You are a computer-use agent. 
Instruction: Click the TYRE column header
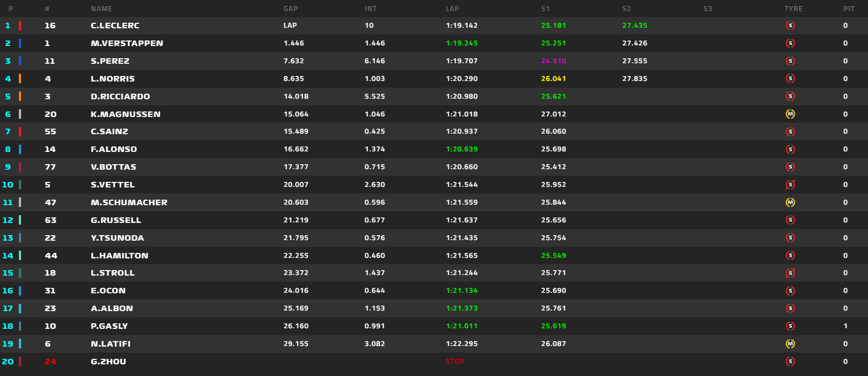click(793, 9)
